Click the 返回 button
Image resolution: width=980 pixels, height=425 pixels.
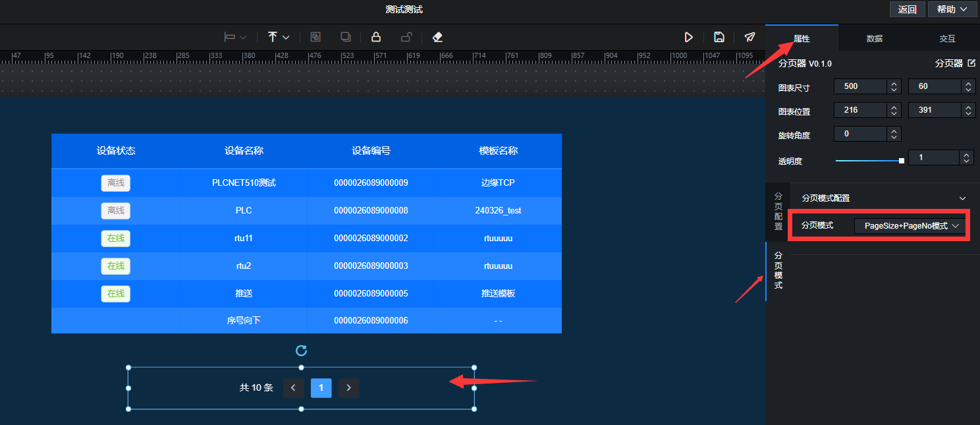coord(907,9)
